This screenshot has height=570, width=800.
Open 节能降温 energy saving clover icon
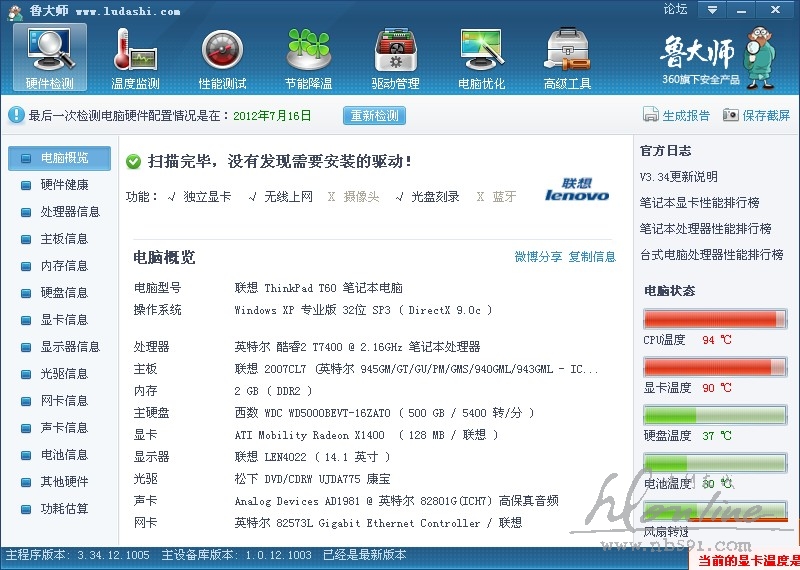(x=309, y=58)
